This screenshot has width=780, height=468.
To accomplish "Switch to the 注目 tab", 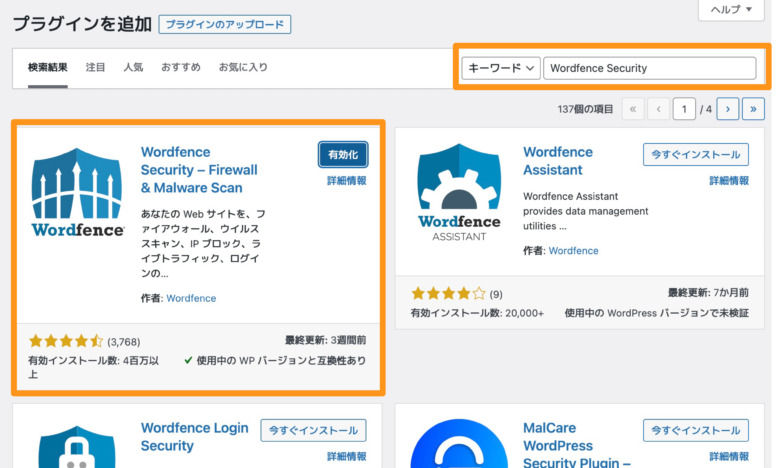I will coord(96,67).
